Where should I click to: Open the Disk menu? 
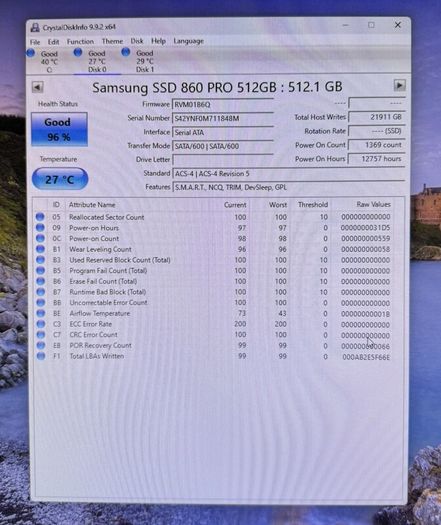pyautogui.click(x=137, y=41)
